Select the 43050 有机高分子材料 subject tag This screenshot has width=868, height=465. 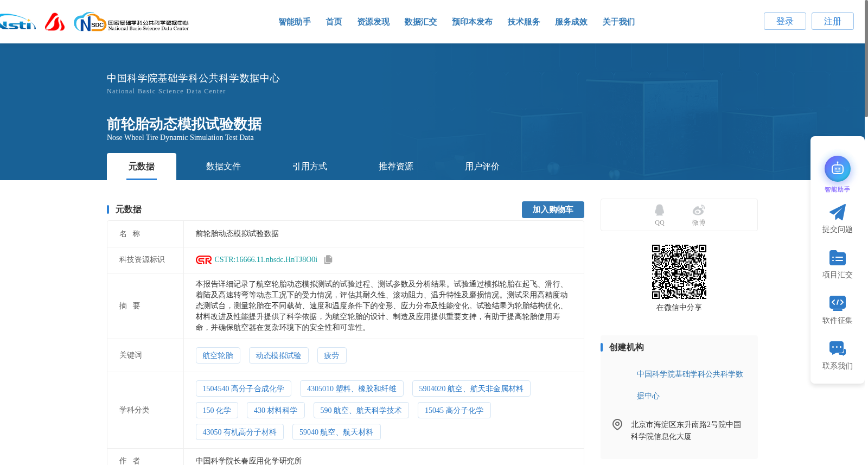239,432
